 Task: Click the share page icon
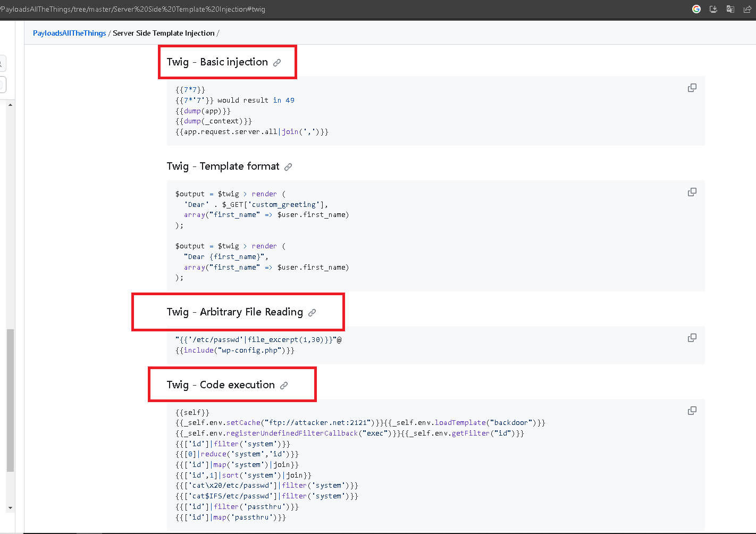[x=747, y=9]
